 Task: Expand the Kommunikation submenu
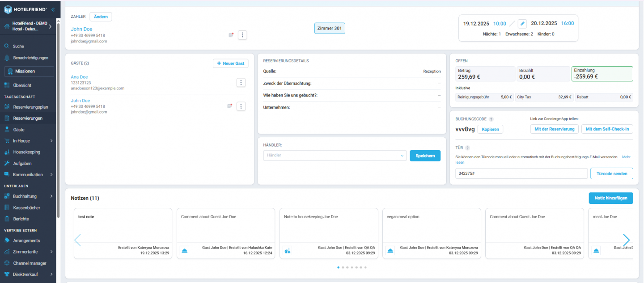pyautogui.click(x=51, y=175)
